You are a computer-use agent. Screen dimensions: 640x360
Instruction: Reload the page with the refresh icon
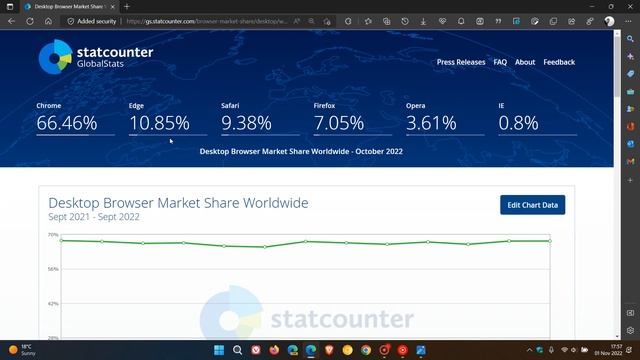pos(30,21)
